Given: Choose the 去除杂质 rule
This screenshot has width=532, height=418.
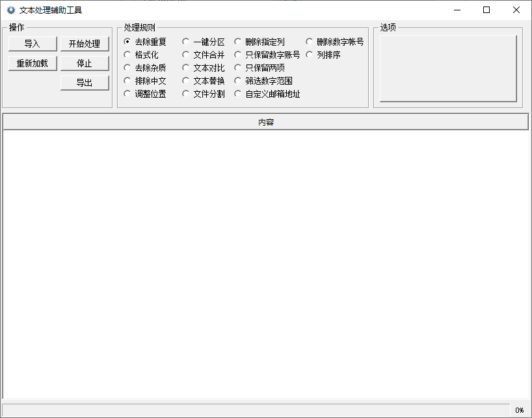Looking at the screenshot, I should (145, 68).
